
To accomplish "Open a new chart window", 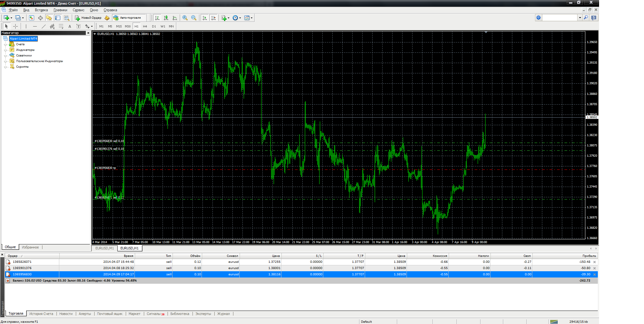I will pyautogui.click(x=6, y=18).
